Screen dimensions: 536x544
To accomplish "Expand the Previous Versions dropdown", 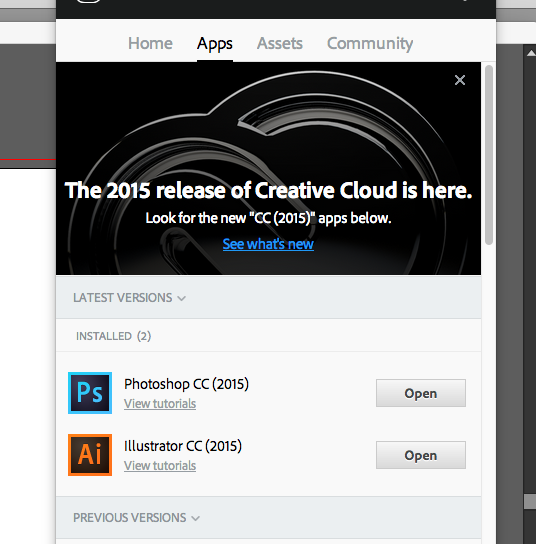I will tap(136, 518).
